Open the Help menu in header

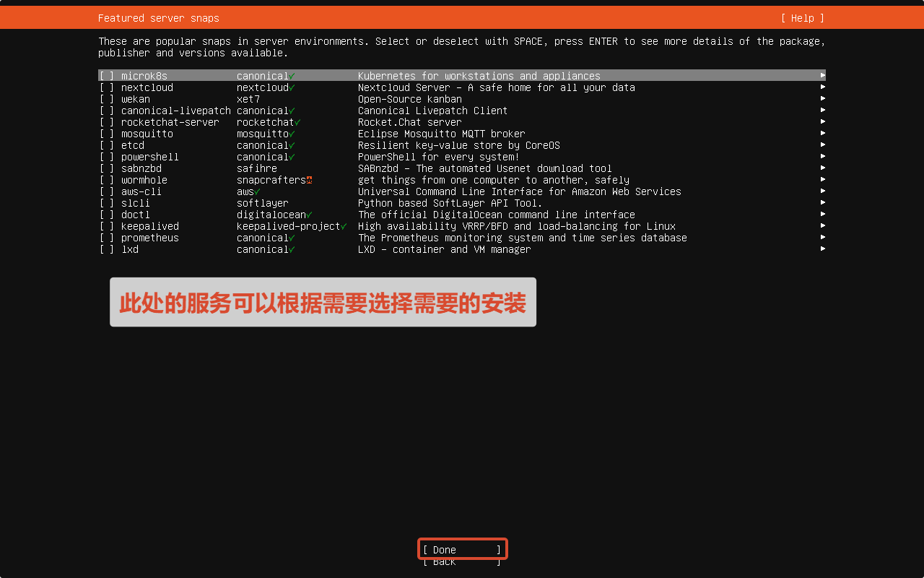tap(802, 18)
